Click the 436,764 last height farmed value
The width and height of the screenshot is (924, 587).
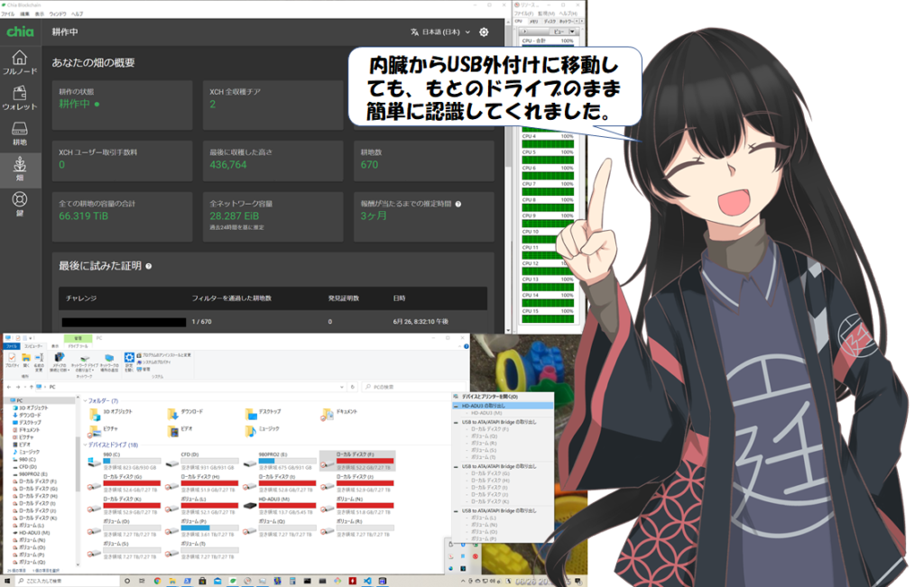(x=228, y=165)
